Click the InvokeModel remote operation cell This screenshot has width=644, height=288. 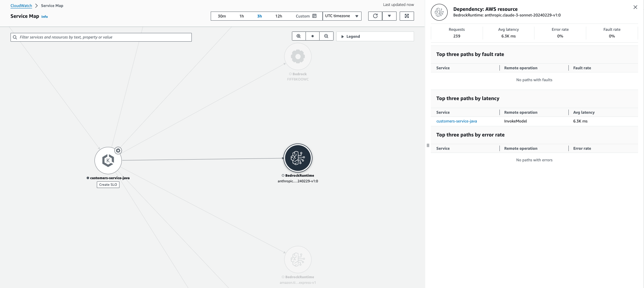point(516,121)
